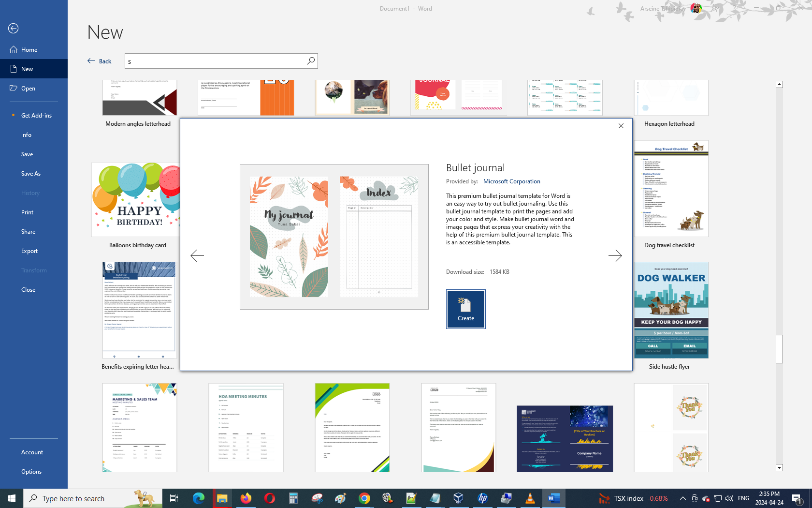Show the previous template preview arrow

click(x=197, y=255)
